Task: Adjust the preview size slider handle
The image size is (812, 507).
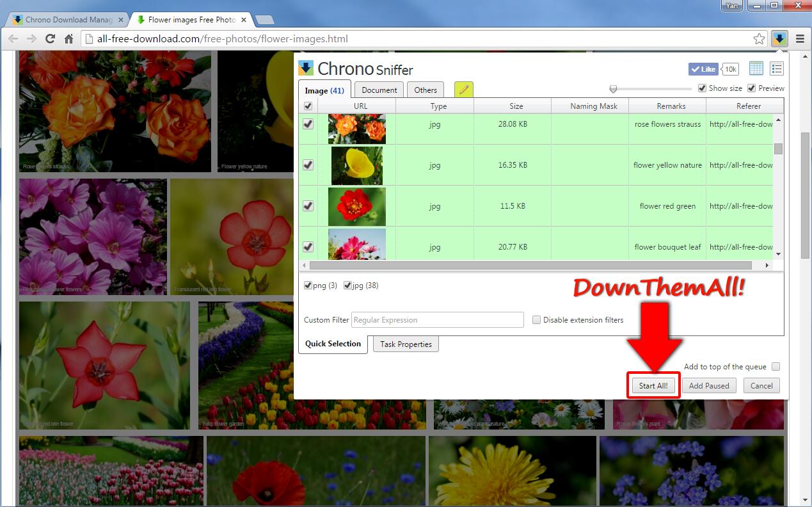Action: [x=613, y=89]
